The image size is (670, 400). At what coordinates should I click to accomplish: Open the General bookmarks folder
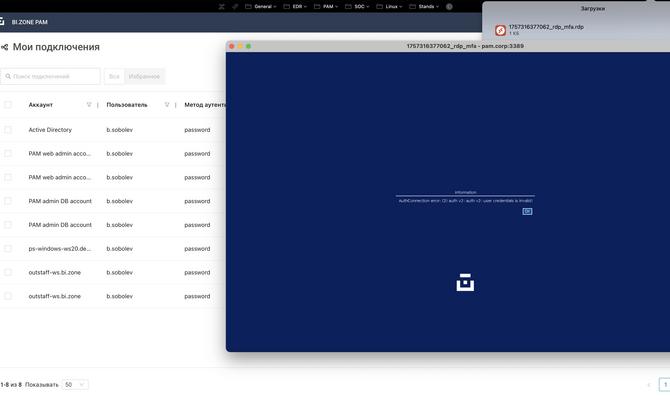[x=261, y=6]
